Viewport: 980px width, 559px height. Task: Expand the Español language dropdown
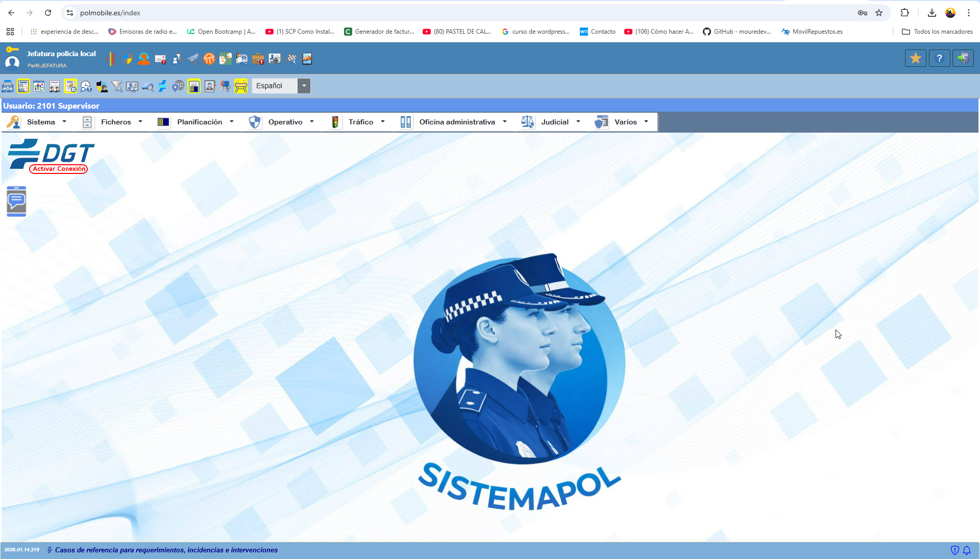[304, 86]
